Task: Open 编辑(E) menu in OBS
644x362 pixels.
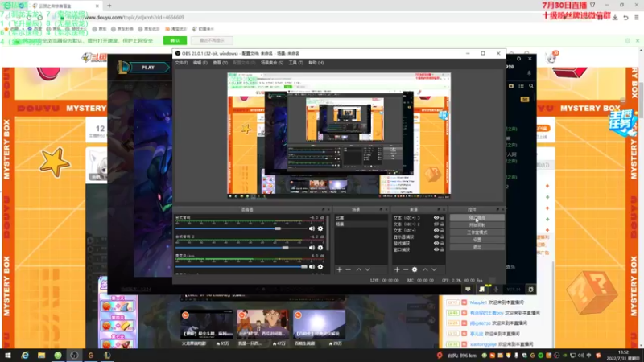Action: click(x=200, y=63)
